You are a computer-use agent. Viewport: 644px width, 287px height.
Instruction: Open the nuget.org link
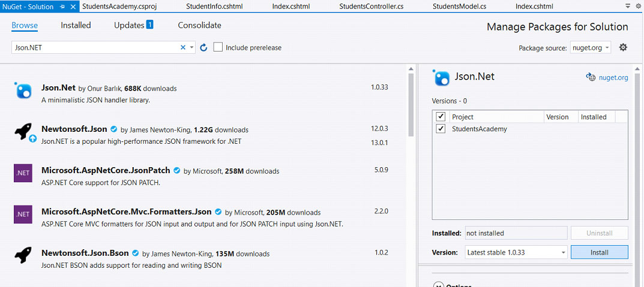click(613, 77)
